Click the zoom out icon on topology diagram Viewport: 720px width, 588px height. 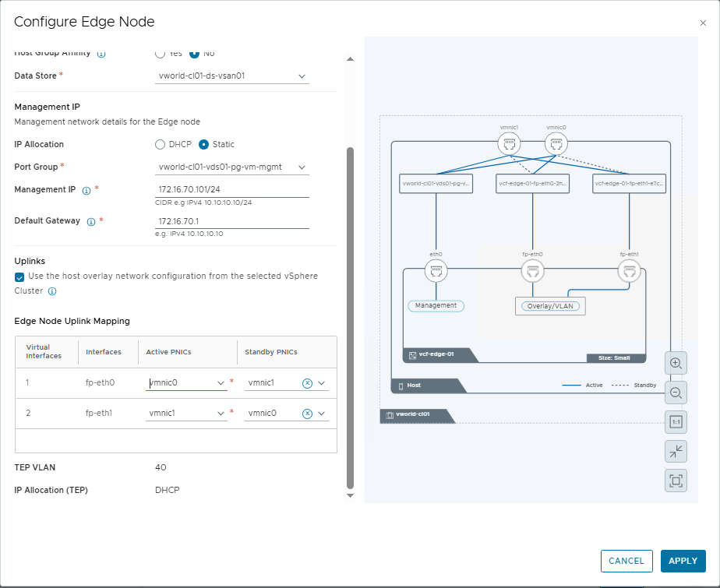(676, 393)
